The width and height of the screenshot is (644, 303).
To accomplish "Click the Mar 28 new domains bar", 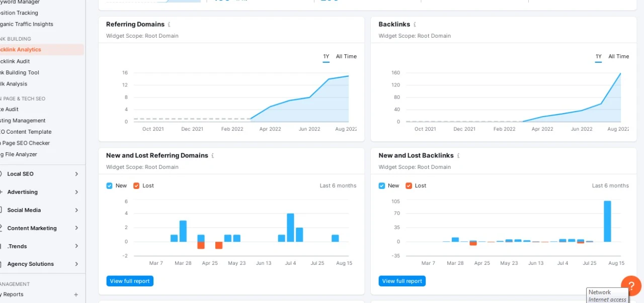I will (x=183, y=231).
